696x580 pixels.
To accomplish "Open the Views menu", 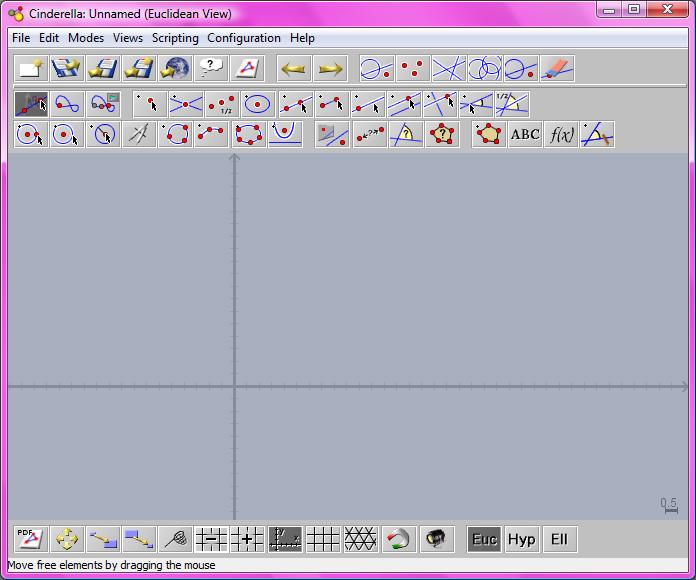I will point(128,38).
